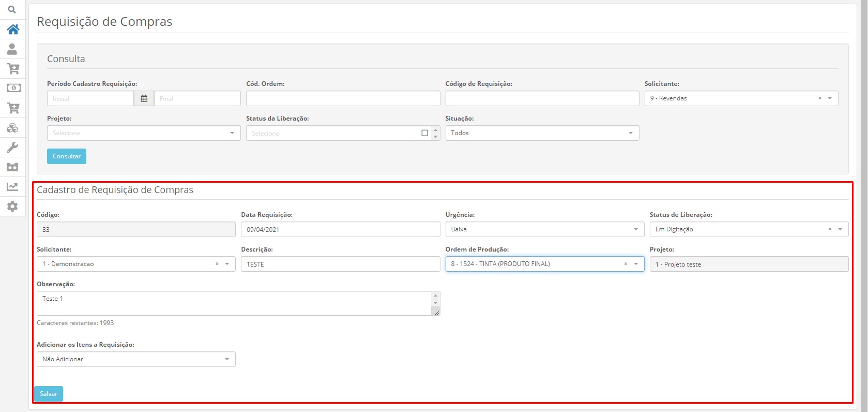This screenshot has height=412, width=868.
Task: Click the Projeto field '1 - Projeto teste'
Action: coord(749,264)
